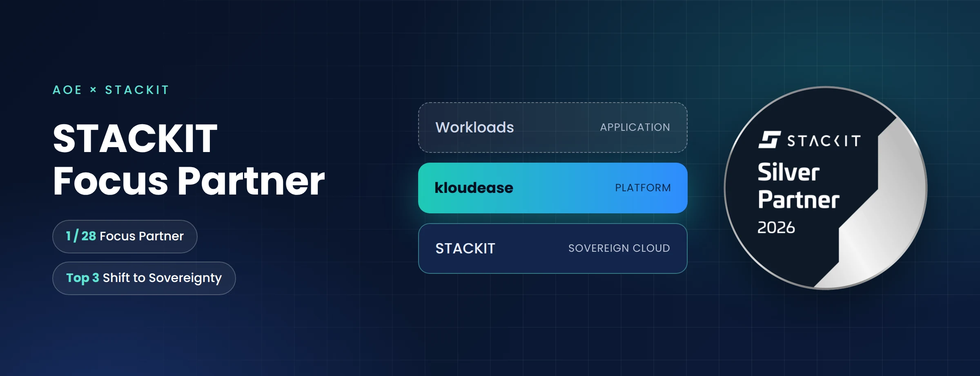Screen dimensions: 980x376
Task: Select the kloudease PLATFORM card
Action: [553, 188]
